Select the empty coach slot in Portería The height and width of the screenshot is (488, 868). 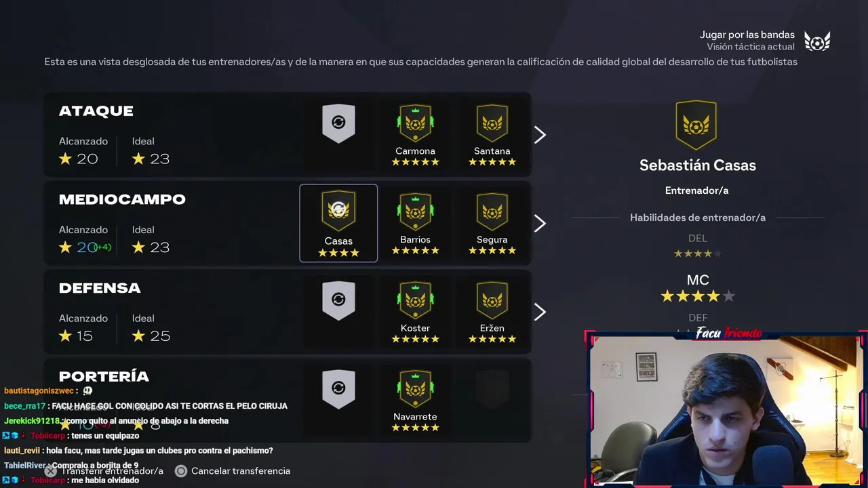tap(338, 390)
